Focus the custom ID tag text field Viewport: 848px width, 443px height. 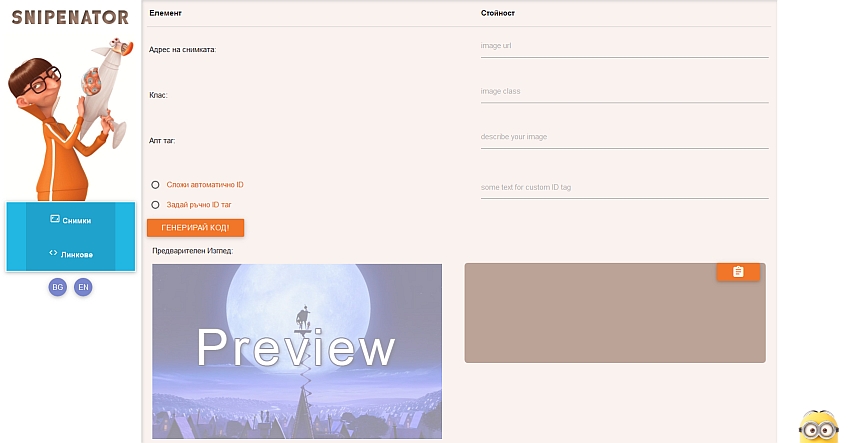(x=624, y=187)
